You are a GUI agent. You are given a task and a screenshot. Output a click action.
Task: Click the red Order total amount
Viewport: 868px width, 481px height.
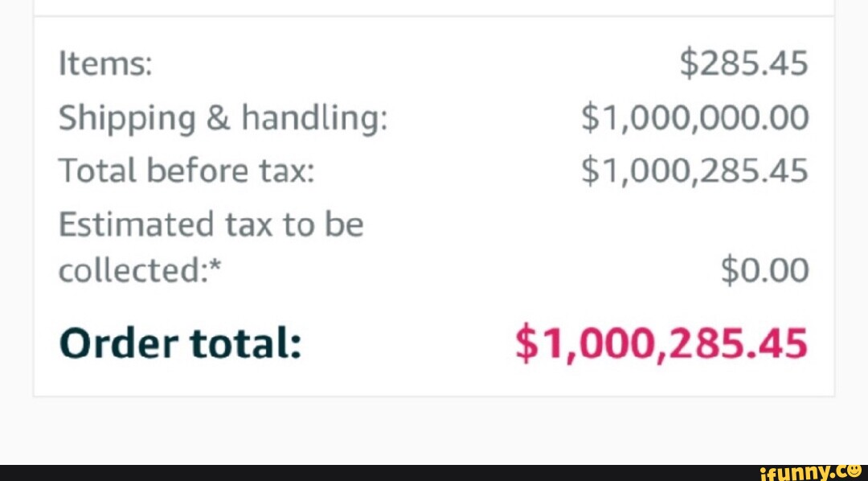(661, 344)
